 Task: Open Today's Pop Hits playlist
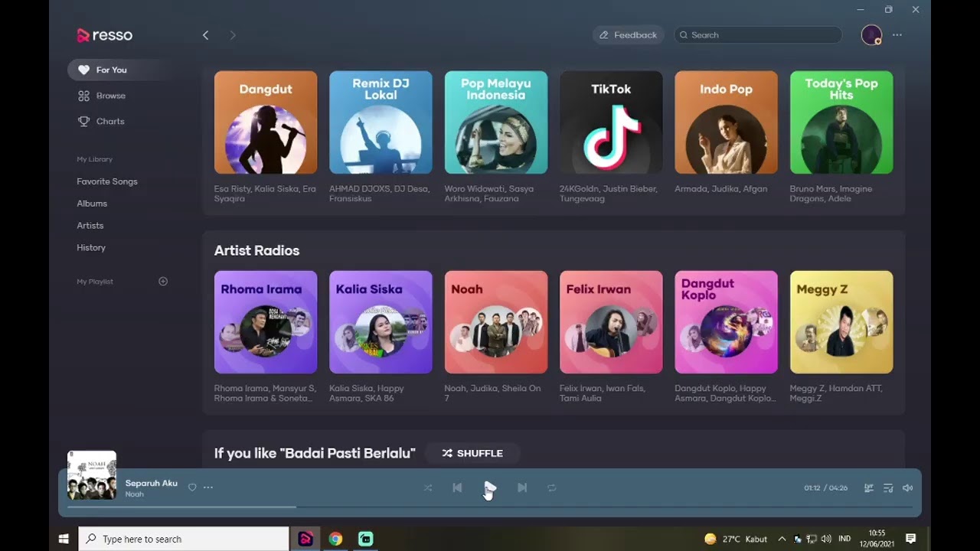841,122
